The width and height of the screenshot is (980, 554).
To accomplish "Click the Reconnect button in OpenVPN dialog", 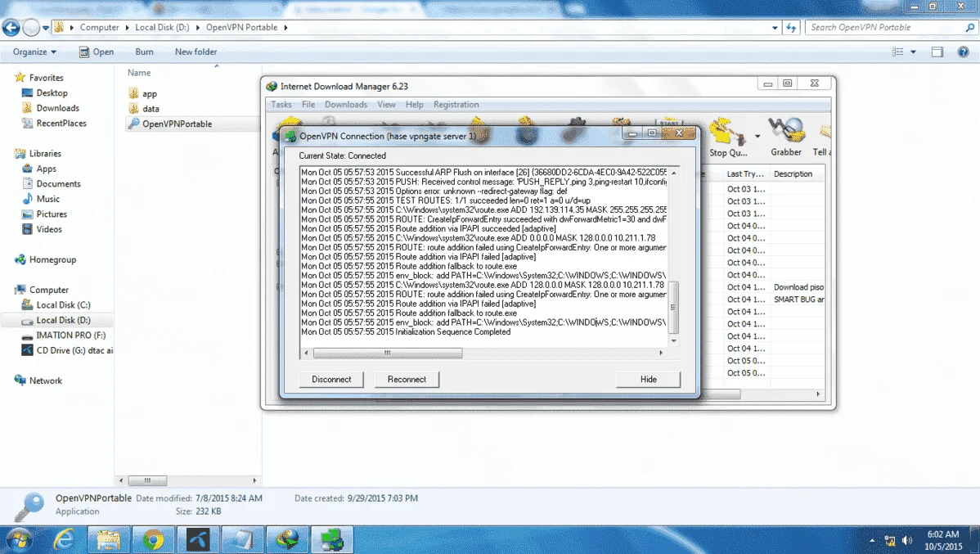I will (407, 380).
